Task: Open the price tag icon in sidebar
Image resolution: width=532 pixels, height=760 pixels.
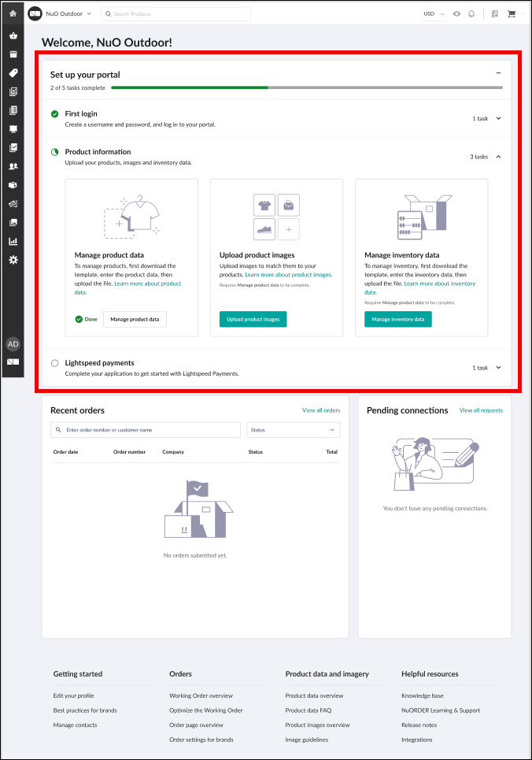Action: click(x=13, y=73)
